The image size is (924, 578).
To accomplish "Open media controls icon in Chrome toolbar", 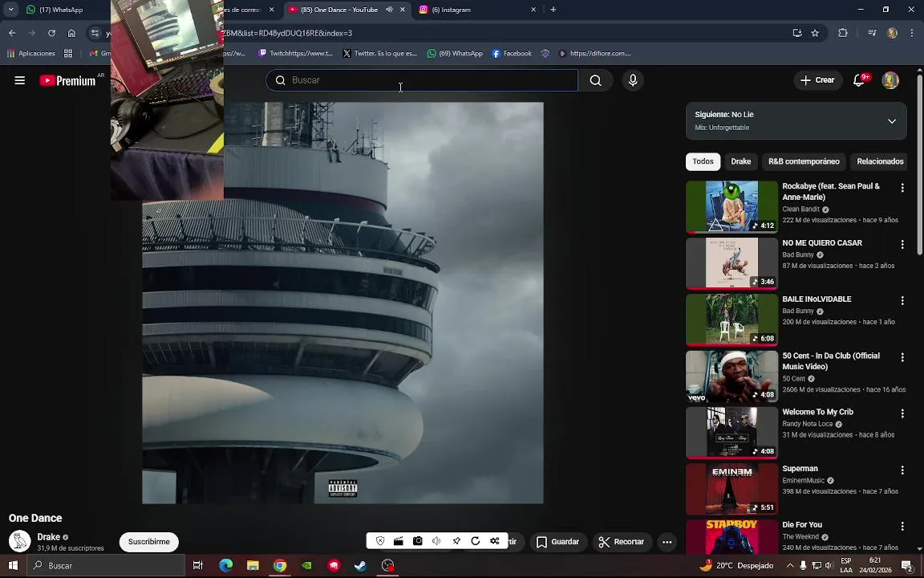I will tap(872, 33).
